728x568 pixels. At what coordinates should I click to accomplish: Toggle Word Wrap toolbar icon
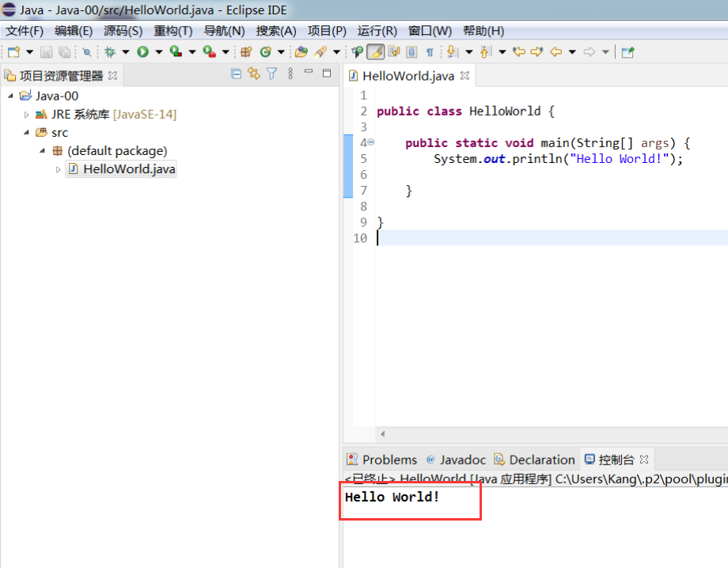(x=394, y=52)
